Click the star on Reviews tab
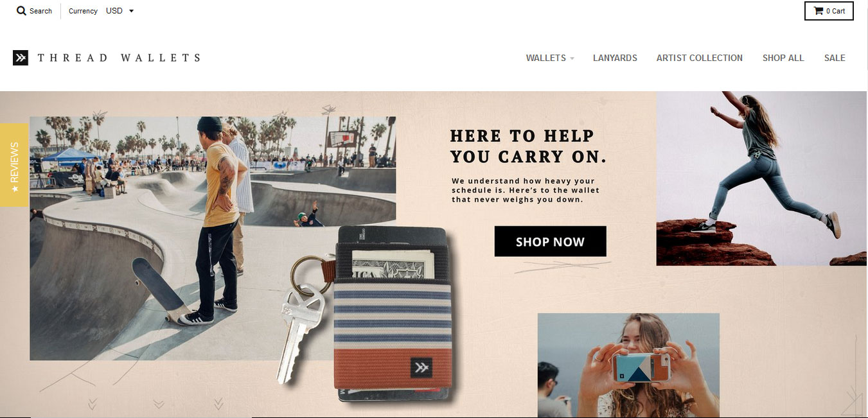Viewport: 868px width, 418px height. pos(14,189)
